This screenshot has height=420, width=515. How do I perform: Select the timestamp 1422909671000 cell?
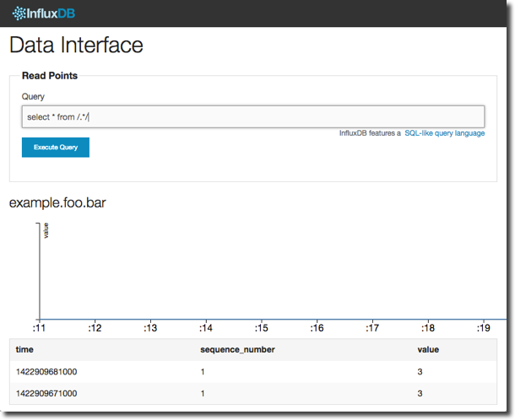[46, 393]
